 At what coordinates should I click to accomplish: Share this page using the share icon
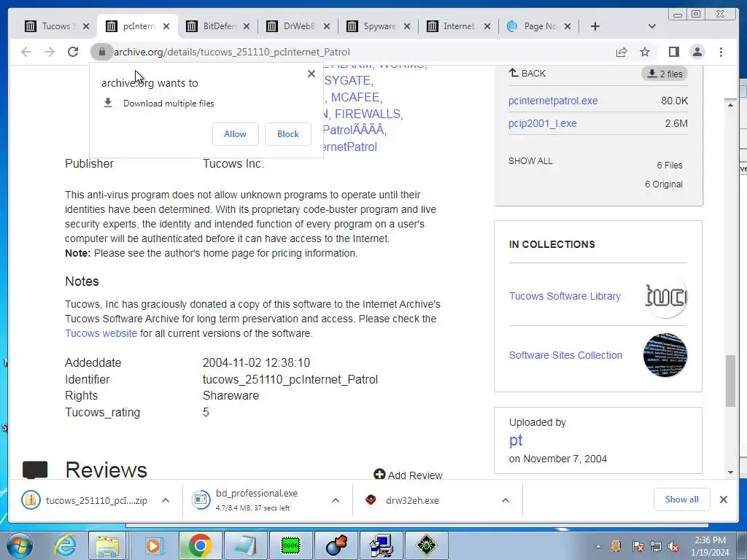click(622, 52)
